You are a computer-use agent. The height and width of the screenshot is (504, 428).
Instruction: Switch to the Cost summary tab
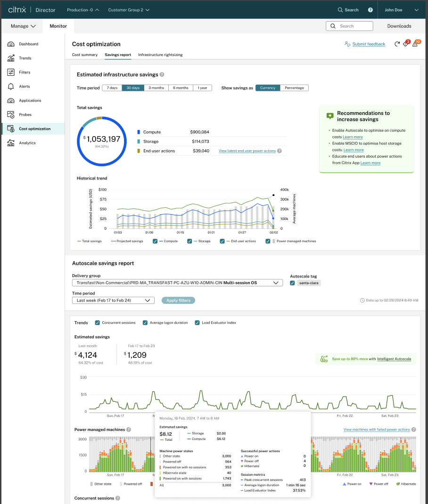point(85,55)
